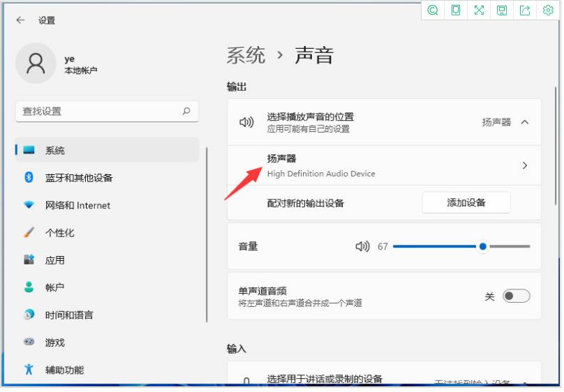Screen dimensions: 564x392
Task: Click the share export icon in top toolbar
Action: [x=525, y=10]
